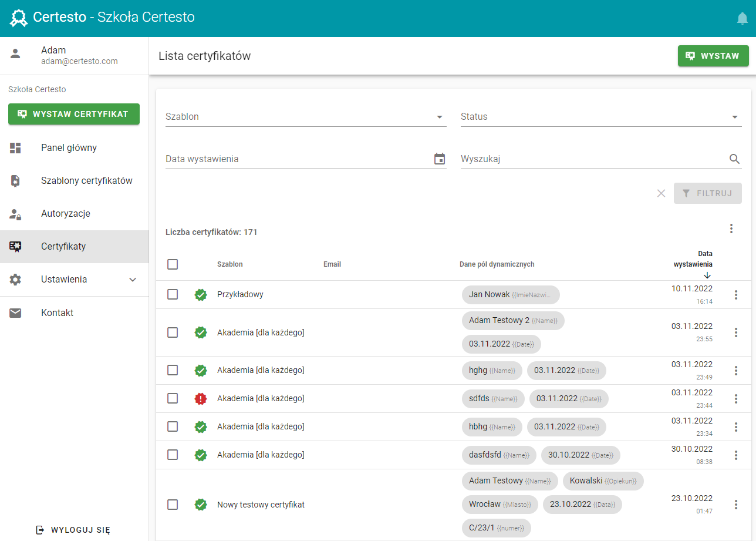Image resolution: width=756 pixels, height=541 pixels.
Task: Clear filters with the X icon
Action: point(662,193)
